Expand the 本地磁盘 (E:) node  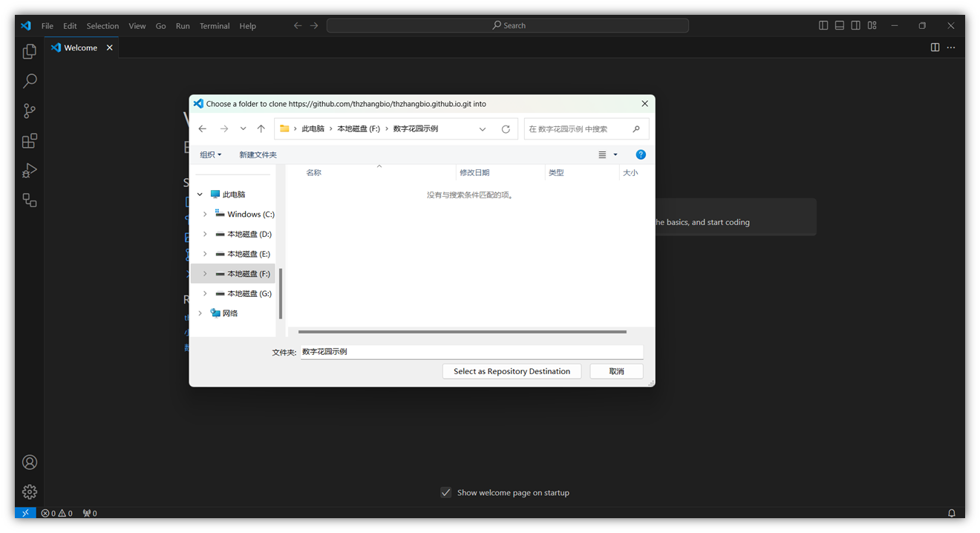205,254
